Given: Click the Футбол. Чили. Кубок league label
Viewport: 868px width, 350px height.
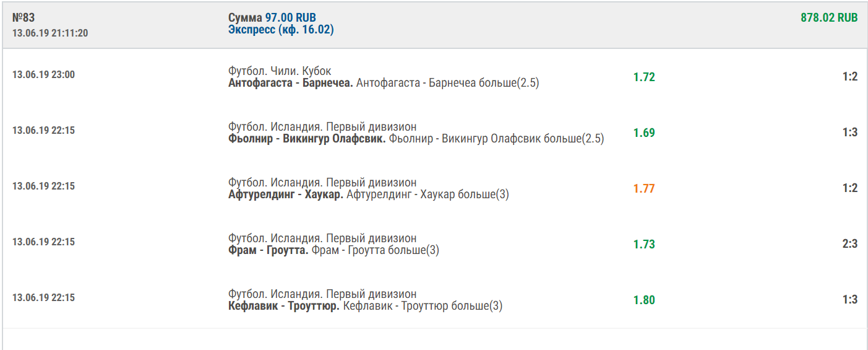Looking at the screenshot, I should click(280, 71).
